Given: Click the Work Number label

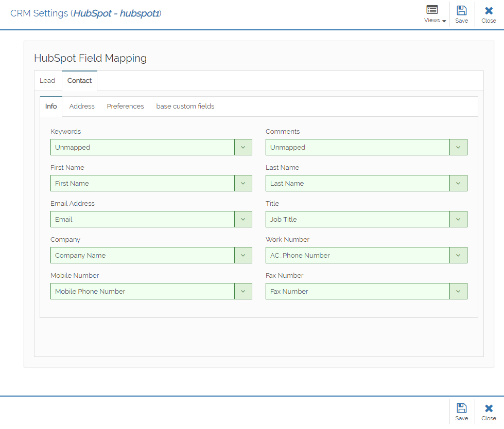Looking at the screenshot, I should point(287,240).
